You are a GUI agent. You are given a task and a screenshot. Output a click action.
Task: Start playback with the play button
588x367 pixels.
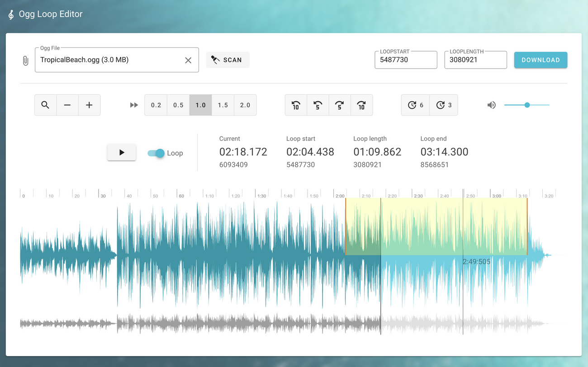tap(121, 152)
